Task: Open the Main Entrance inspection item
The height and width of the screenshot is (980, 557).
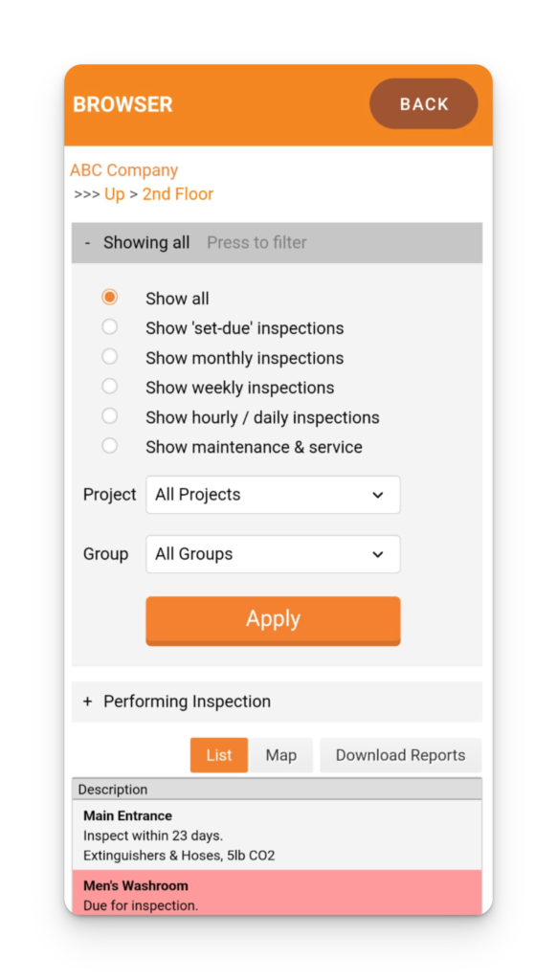Action: coord(277,835)
